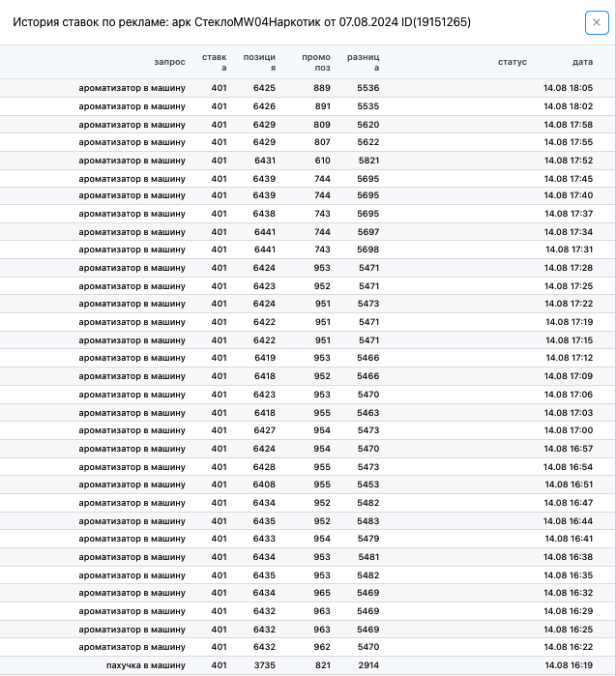Select the row with position 6408
Viewport: 616px width, 676px height.
(308, 485)
